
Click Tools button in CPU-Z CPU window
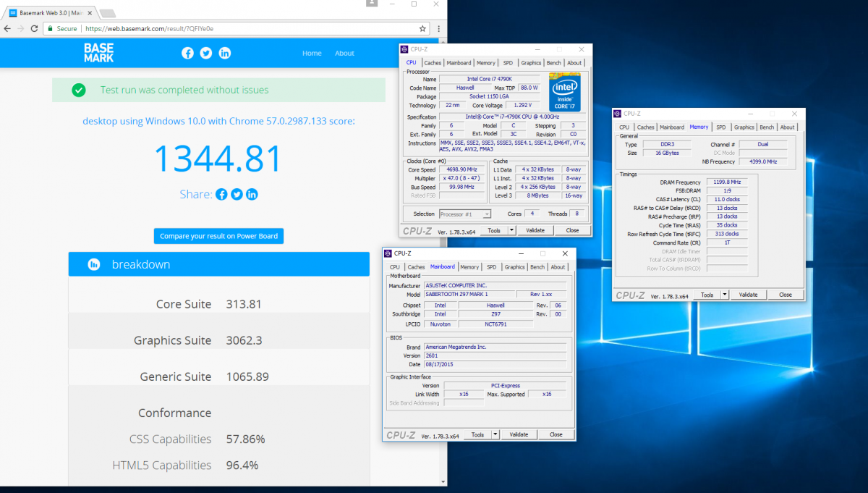493,230
